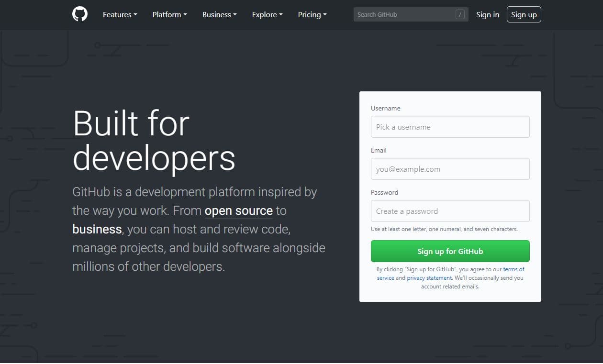Click the Email label above the field
This screenshot has height=364, width=603.
(x=379, y=150)
